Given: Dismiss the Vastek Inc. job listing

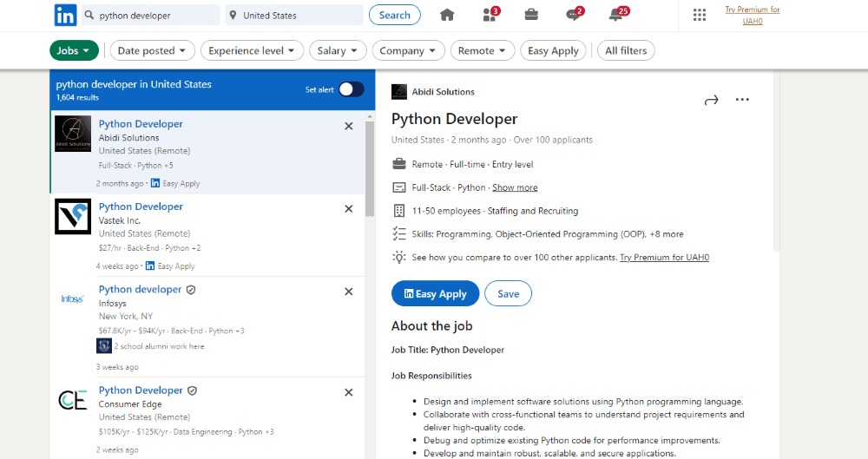Looking at the screenshot, I should [x=349, y=209].
